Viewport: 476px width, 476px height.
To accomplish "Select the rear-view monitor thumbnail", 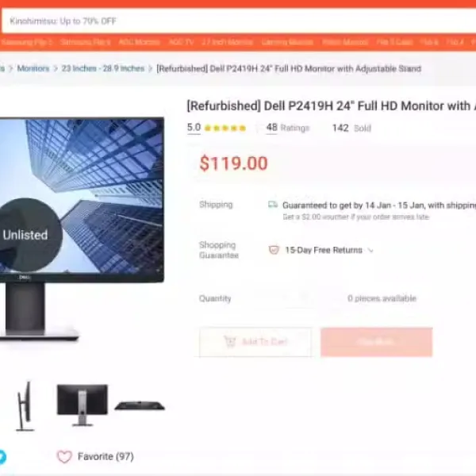I will [83, 405].
